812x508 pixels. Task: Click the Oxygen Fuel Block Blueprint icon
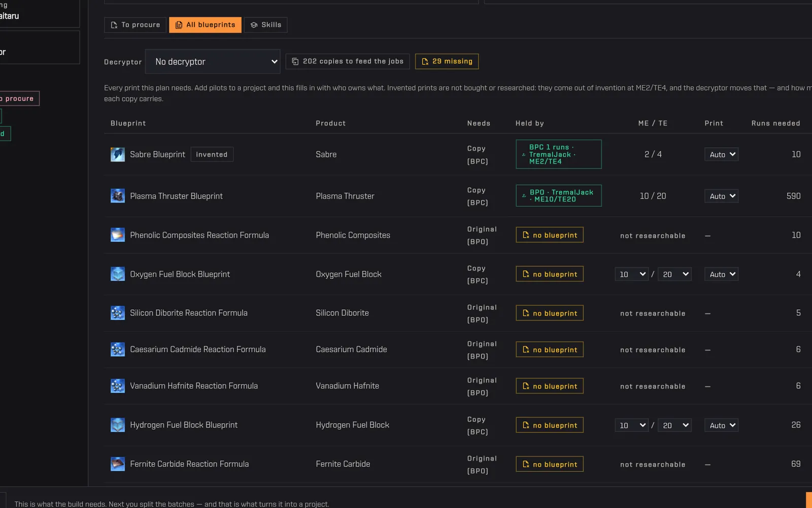coord(118,274)
